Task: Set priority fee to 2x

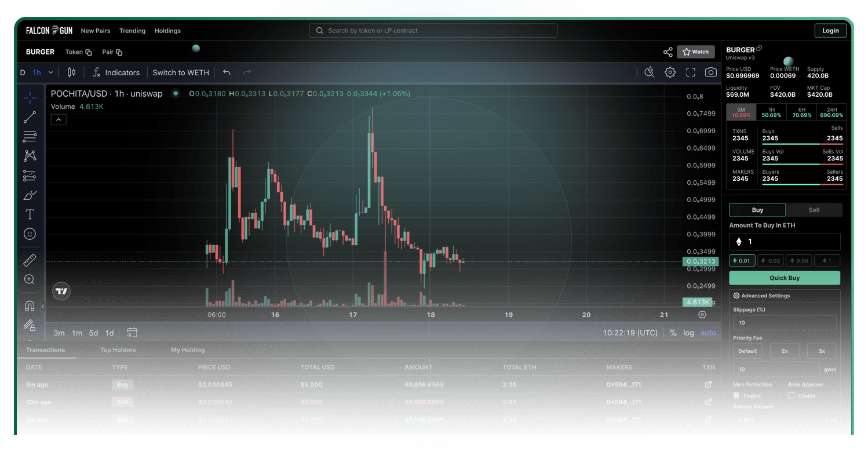Action: point(785,350)
